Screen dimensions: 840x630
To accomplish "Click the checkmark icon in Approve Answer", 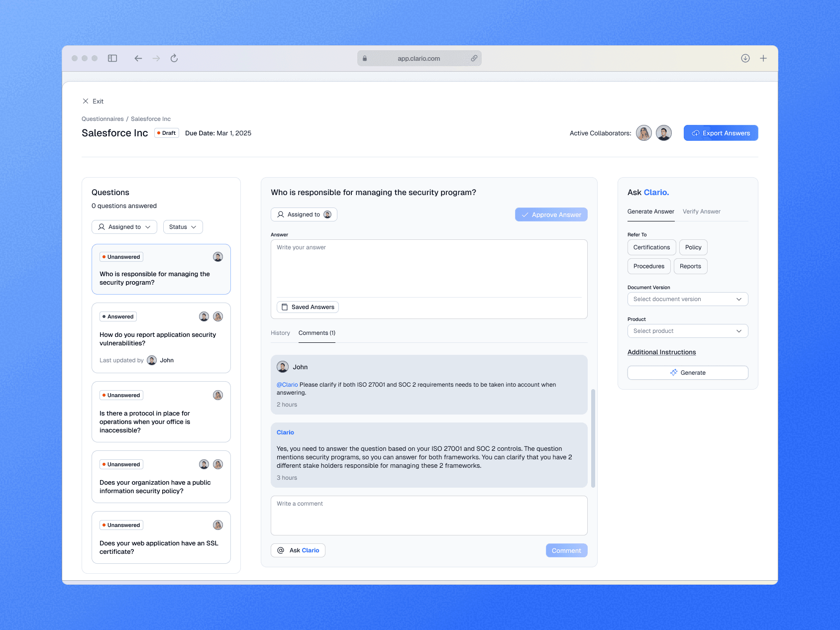I will coord(525,215).
